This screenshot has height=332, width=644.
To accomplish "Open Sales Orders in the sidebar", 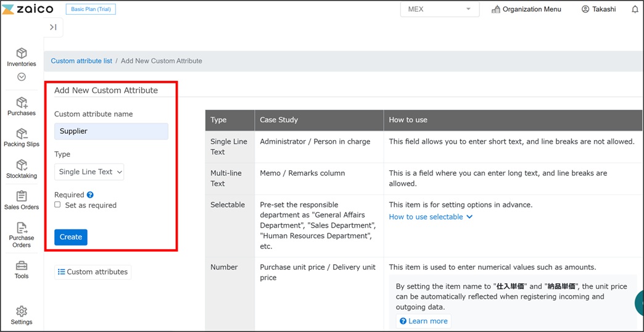I will click(x=22, y=201).
